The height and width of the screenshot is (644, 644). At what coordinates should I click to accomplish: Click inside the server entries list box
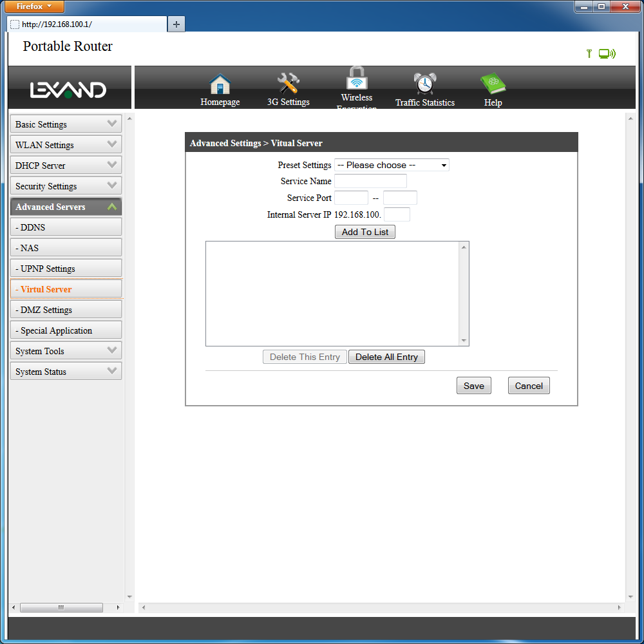pos(332,293)
